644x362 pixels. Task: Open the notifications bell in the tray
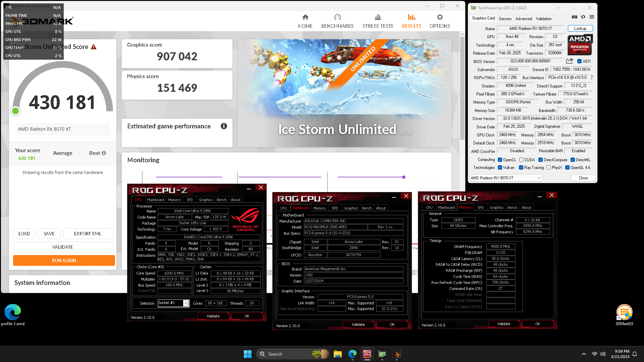coord(635,354)
